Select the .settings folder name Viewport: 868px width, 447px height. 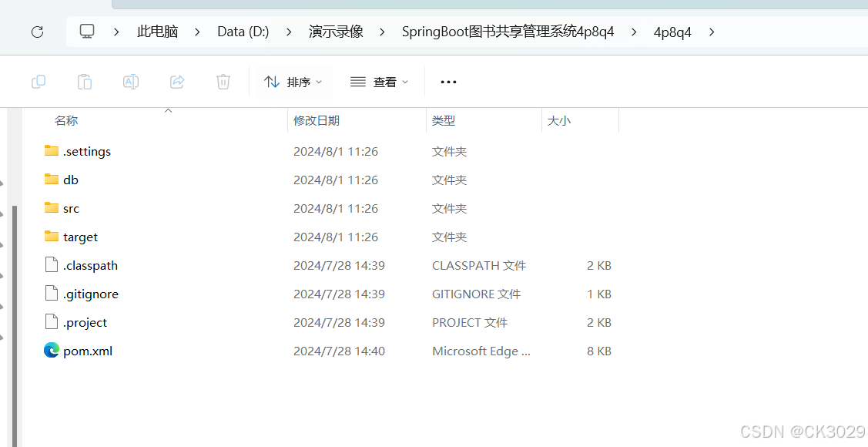click(x=87, y=151)
